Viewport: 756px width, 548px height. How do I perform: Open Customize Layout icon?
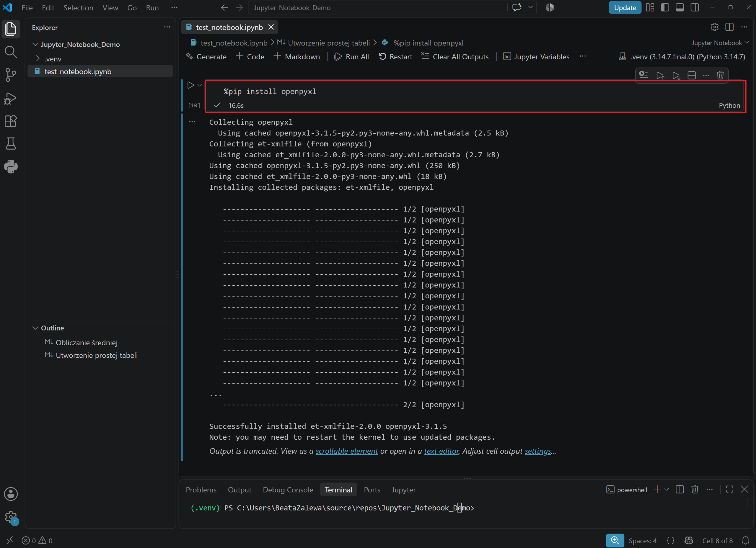pyautogui.click(x=650, y=7)
